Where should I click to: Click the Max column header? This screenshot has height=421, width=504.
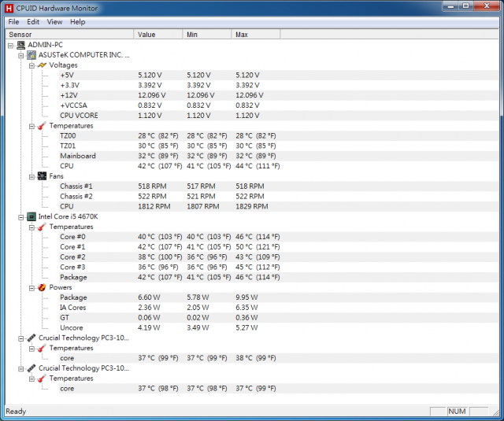coord(256,35)
